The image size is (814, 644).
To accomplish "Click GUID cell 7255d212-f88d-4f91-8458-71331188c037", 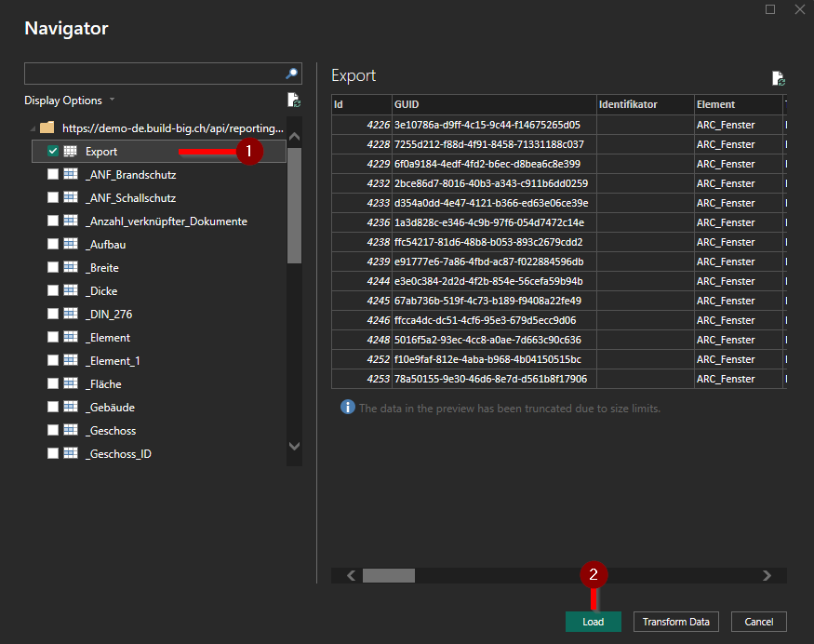I will pyautogui.click(x=494, y=144).
